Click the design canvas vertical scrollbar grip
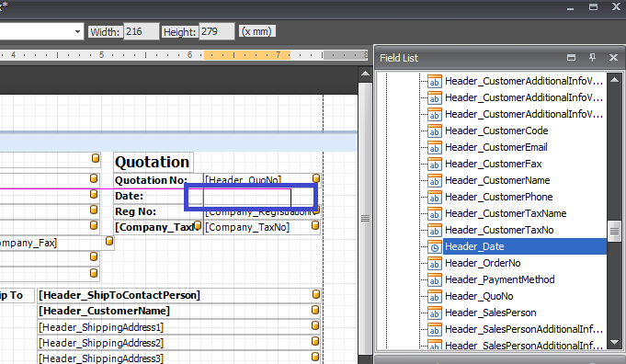This screenshot has width=626, height=364. (x=365, y=219)
